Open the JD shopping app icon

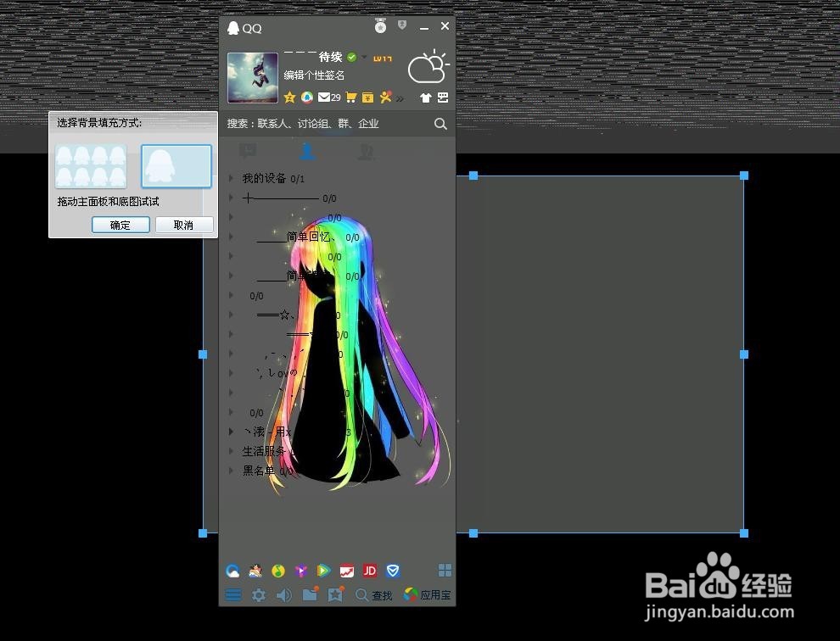click(370, 571)
